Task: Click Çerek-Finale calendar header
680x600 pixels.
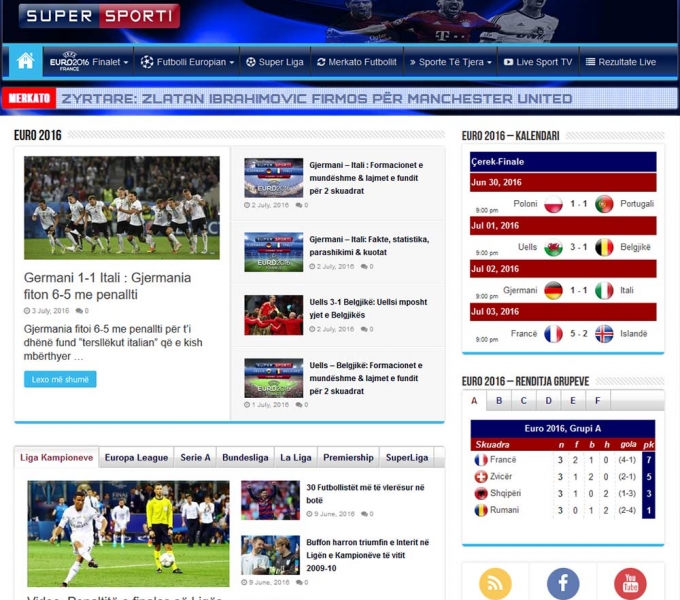Action: (x=563, y=162)
